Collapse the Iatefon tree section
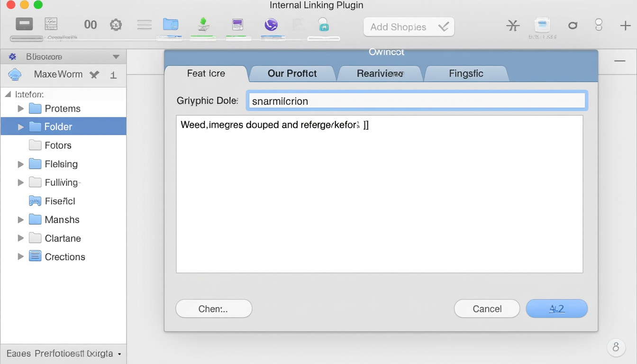Viewport: 637px width, 364px height. pyautogui.click(x=8, y=94)
